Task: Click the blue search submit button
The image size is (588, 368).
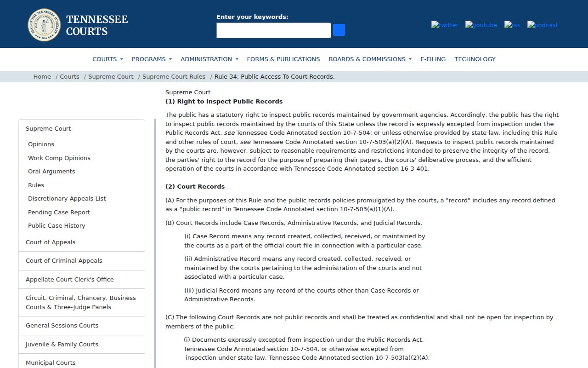Action: coord(339,30)
